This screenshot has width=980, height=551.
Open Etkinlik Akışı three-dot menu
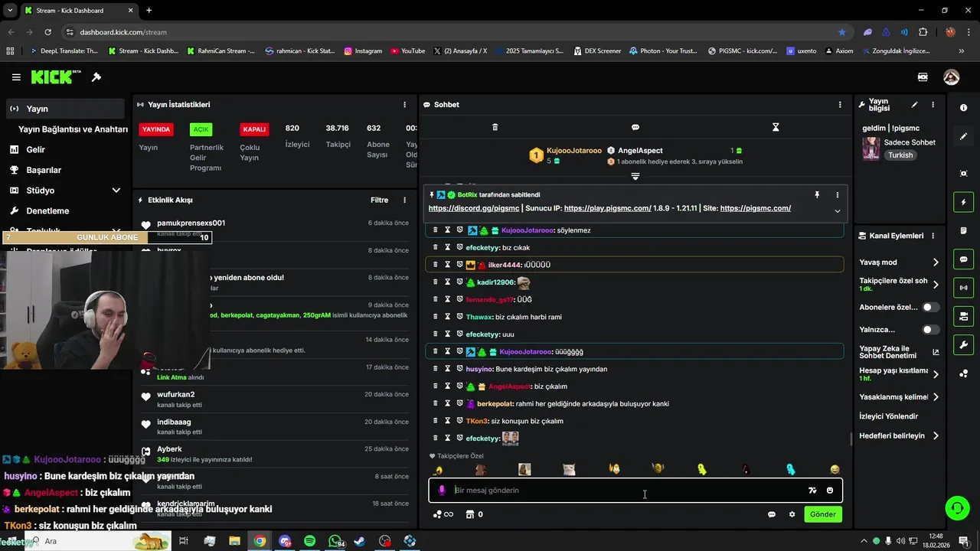[405, 201]
